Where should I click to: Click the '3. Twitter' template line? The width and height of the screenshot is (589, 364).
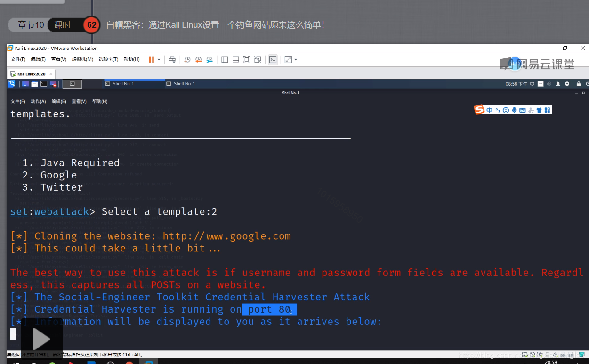tap(53, 187)
